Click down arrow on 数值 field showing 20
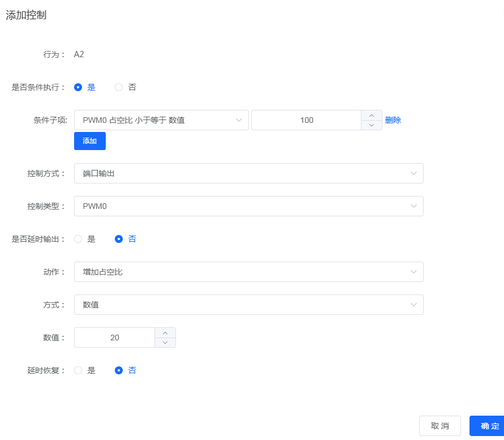The height and width of the screenshot is (440, 504). point(165,343)
